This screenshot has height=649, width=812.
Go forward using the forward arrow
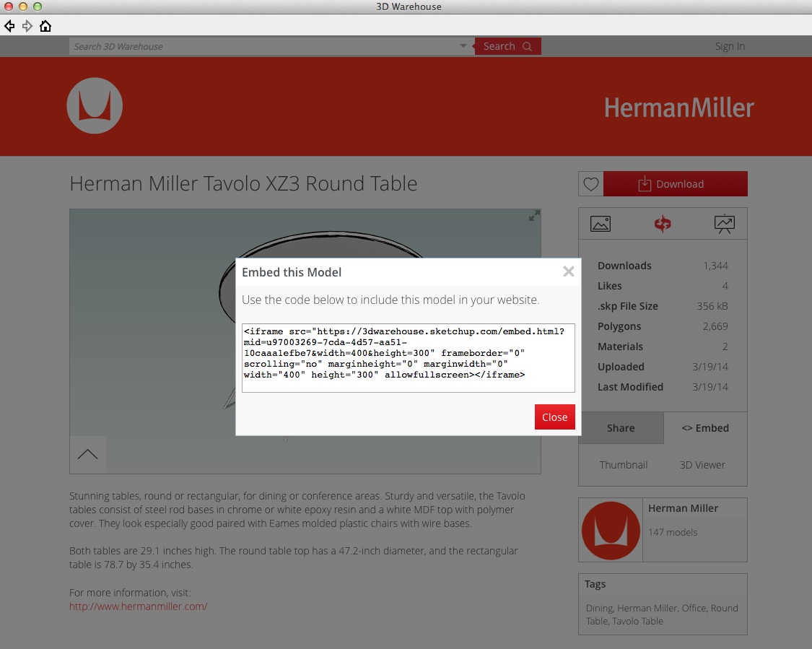(x=27, y=26)
